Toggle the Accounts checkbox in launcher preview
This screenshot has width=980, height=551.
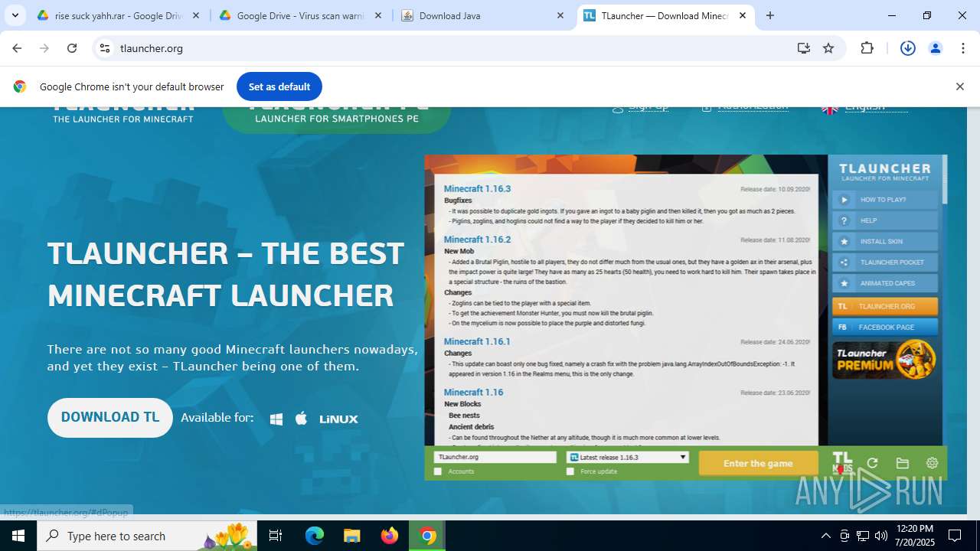438,471
